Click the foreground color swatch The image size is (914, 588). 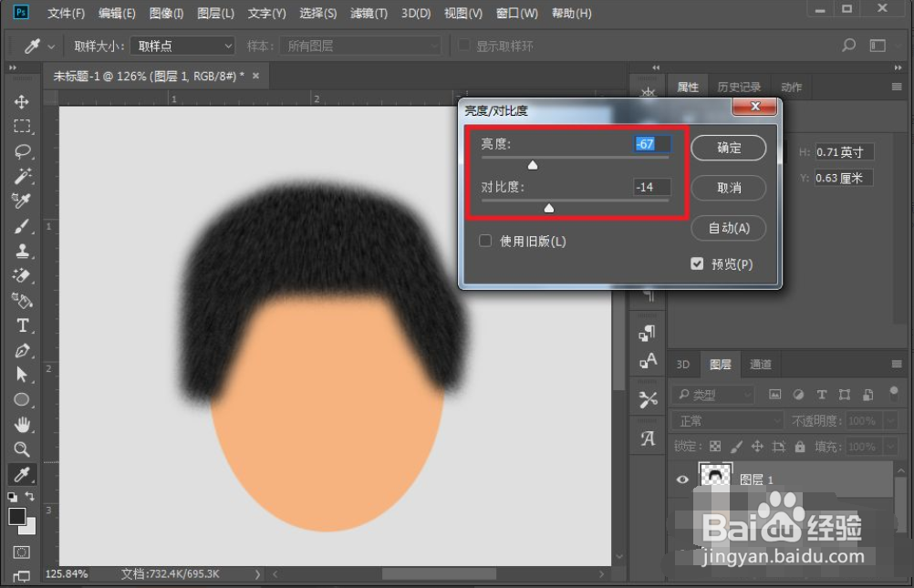coord(17,516)
